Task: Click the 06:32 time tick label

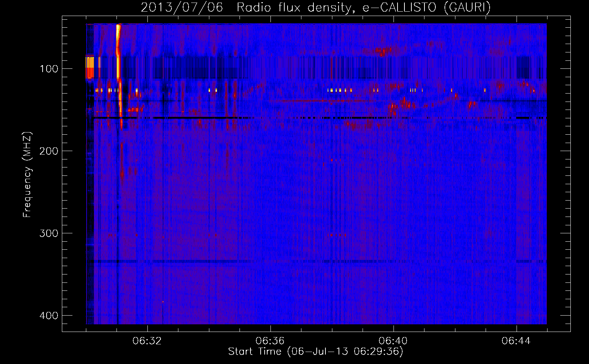Action: click(147, 341)
